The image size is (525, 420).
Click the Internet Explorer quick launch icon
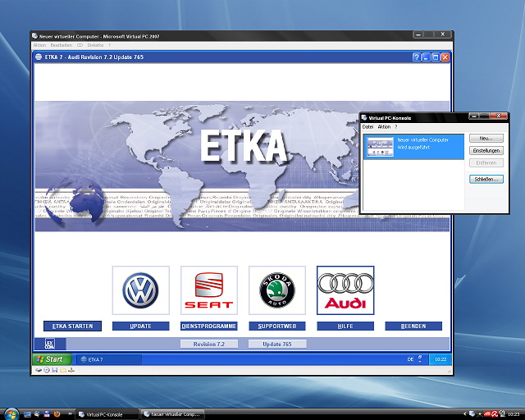[37, 414]
